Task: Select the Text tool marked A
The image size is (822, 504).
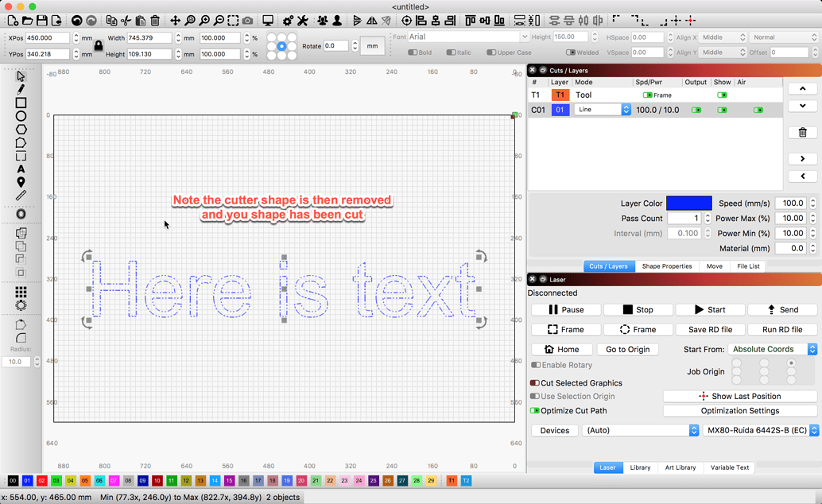Action: (x=21, y=169)
